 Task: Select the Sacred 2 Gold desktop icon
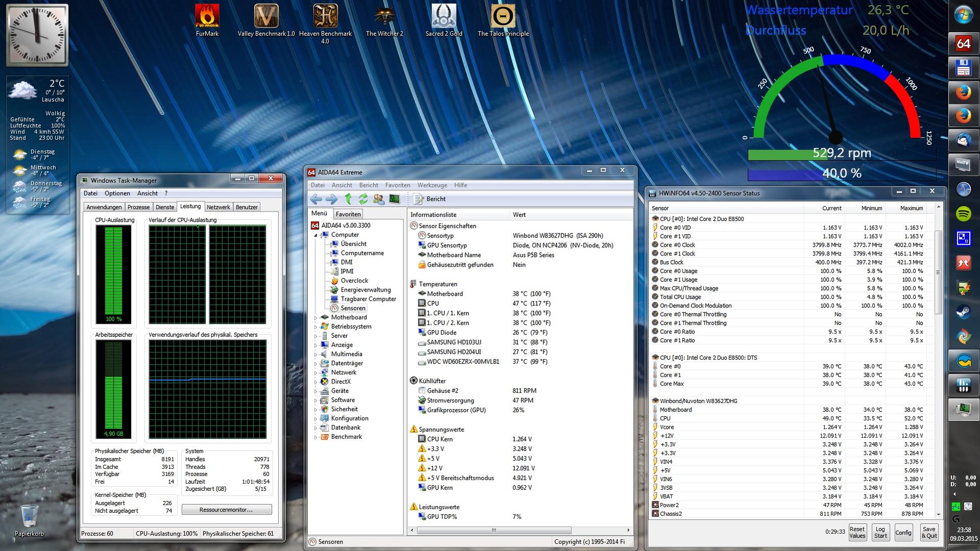pos(444,20)
